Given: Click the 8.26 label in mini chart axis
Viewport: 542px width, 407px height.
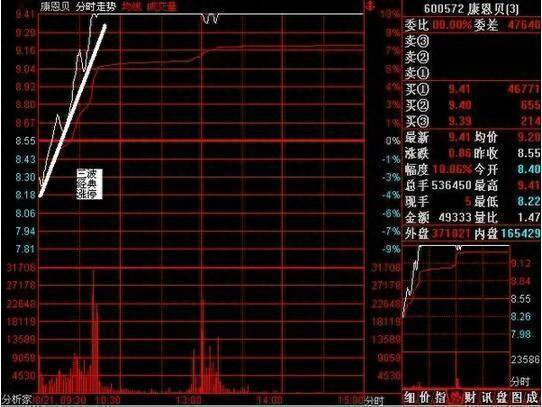Looking at the screenshot, I should pos(521,316).
